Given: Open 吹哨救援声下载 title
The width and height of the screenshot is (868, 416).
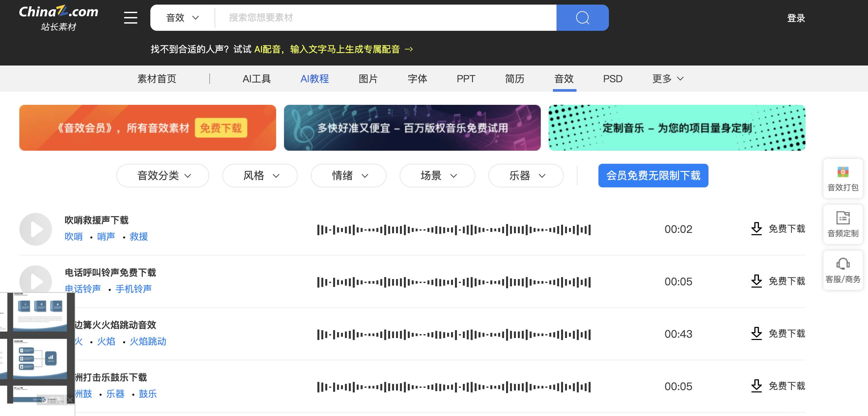Looking at the screenshot, I should point(96,220).
